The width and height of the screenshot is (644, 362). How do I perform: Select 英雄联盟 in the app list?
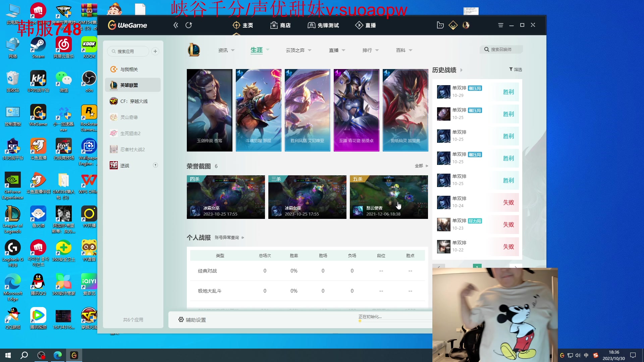click(x=133, y=85)
